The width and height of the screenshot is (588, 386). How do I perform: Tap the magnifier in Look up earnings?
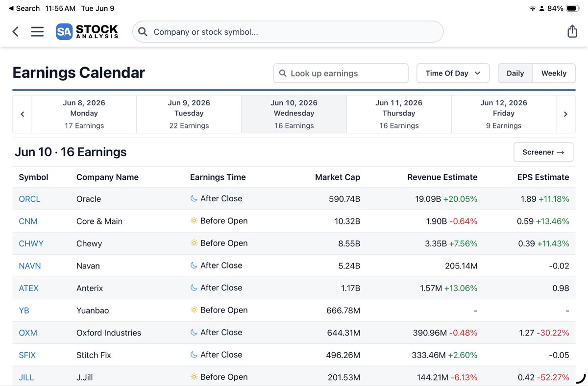[283, 73]
